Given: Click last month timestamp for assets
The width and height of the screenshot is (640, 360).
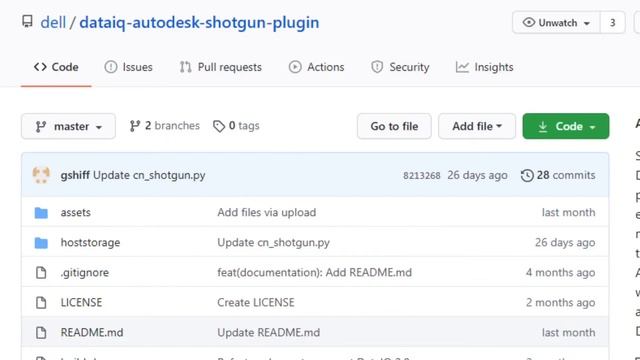Looking at the screenshot, I should point(569,212).
